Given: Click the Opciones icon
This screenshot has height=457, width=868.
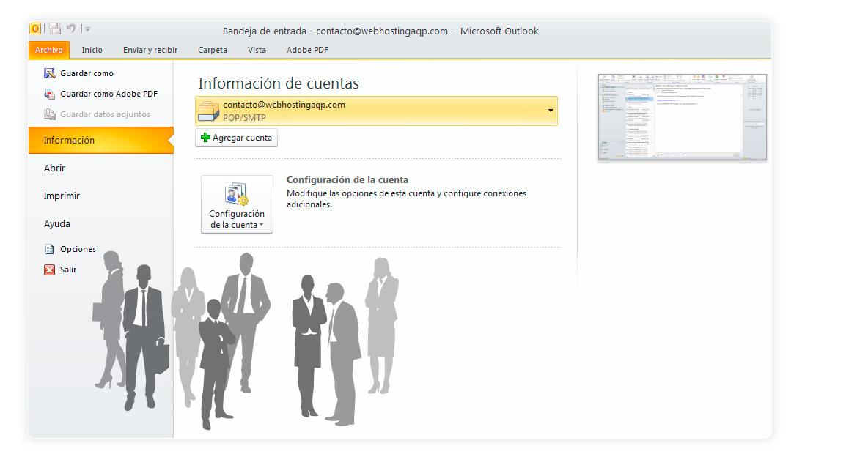Looking at the screenshot, I should [49, 249].
